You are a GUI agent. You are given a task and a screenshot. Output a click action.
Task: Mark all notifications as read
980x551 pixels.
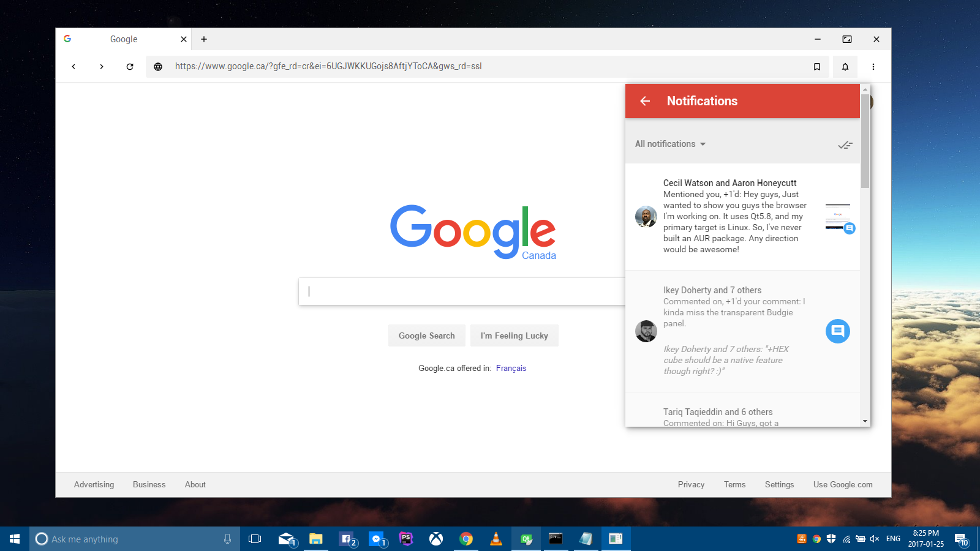coord(845,144)
